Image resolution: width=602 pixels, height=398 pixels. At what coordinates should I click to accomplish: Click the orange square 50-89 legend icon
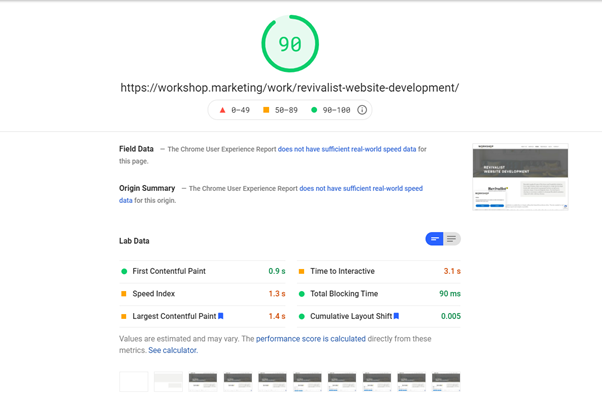tap(266, 110)
